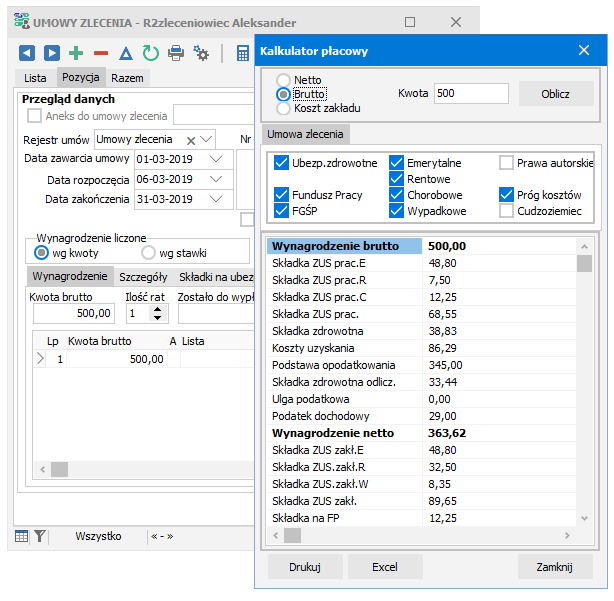
Task: Edit record with blue triangle icon
Action: click(x=126, y=53)
